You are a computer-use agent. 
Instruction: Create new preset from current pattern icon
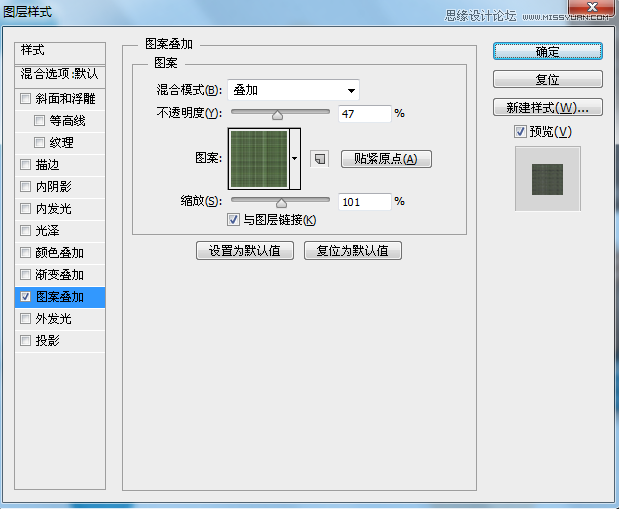(x=319, y=159)
